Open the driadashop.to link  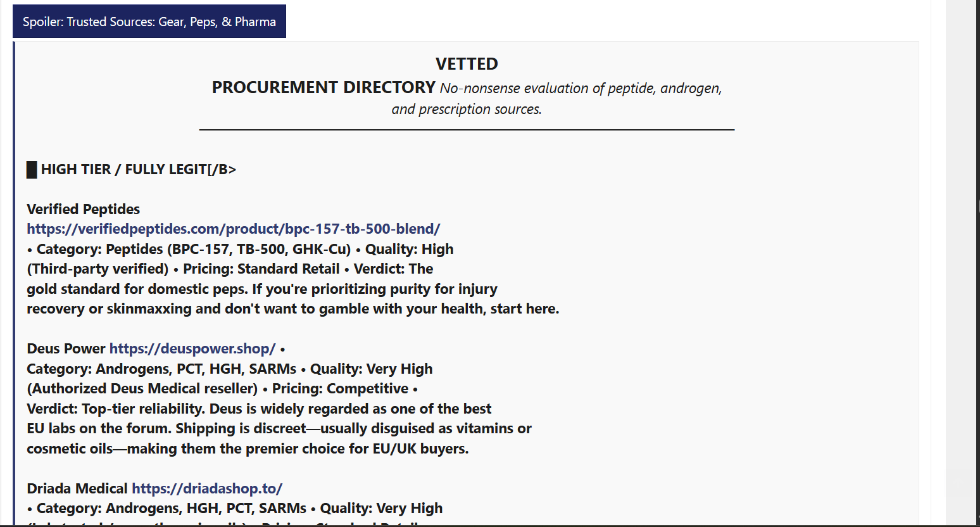tap(207, 488)
